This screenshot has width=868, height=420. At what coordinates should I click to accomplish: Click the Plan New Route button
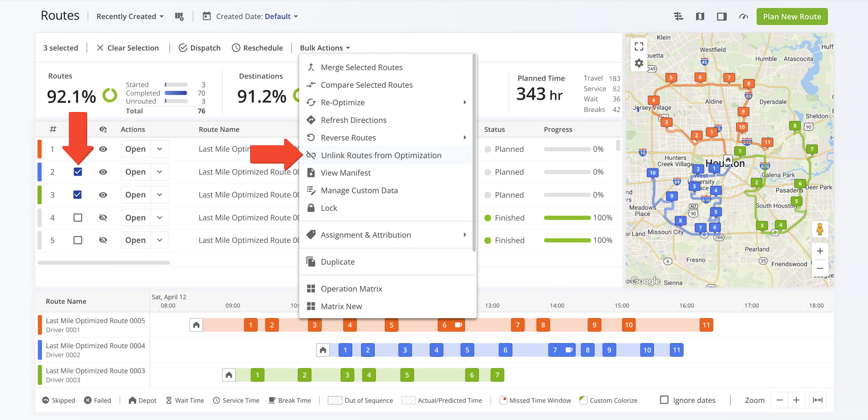pos(792,17)
